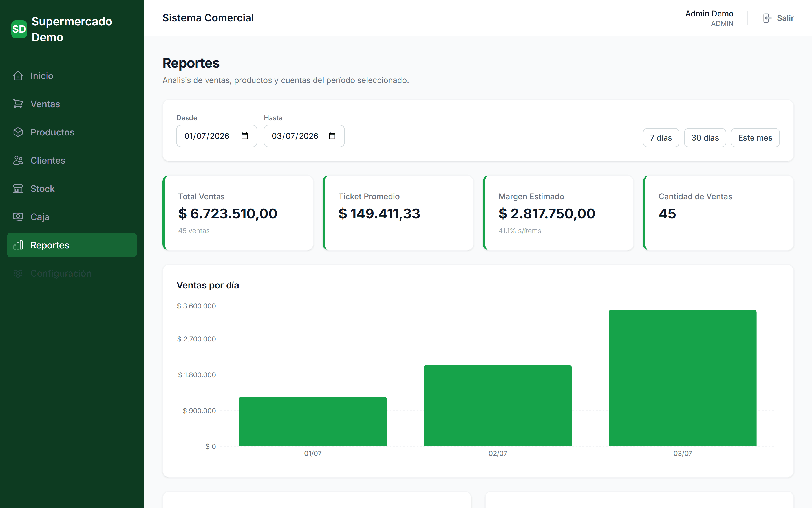
Task: Click the SD logo badge
Action: 19,29
